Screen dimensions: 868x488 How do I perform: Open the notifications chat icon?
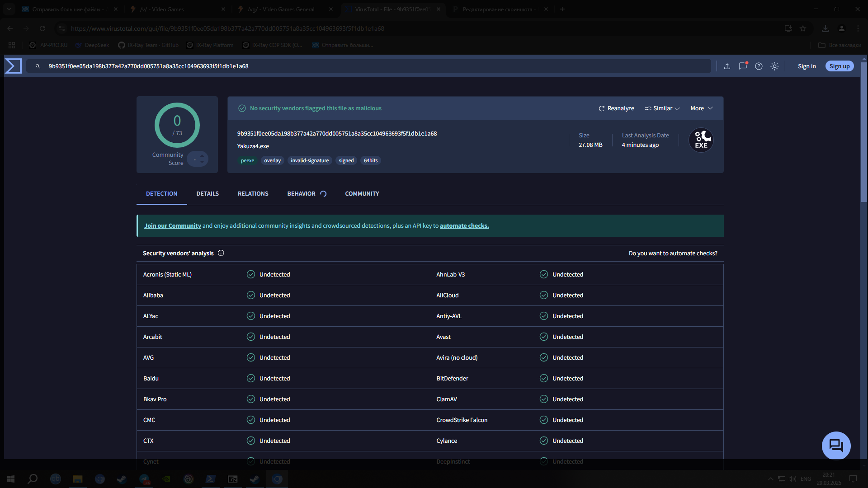coord(743,66)
